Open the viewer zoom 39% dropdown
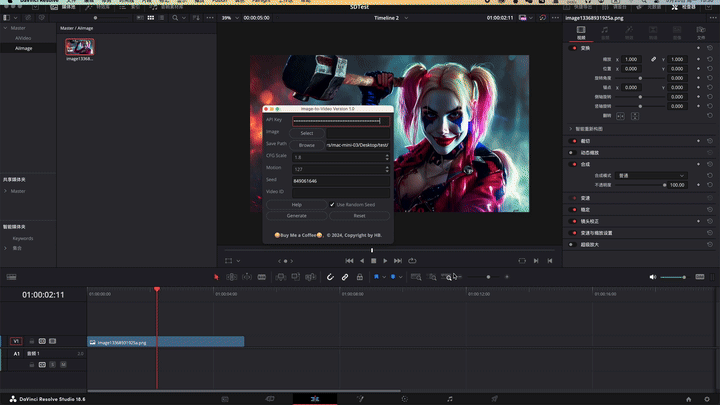720x405 pixels. 227,18
